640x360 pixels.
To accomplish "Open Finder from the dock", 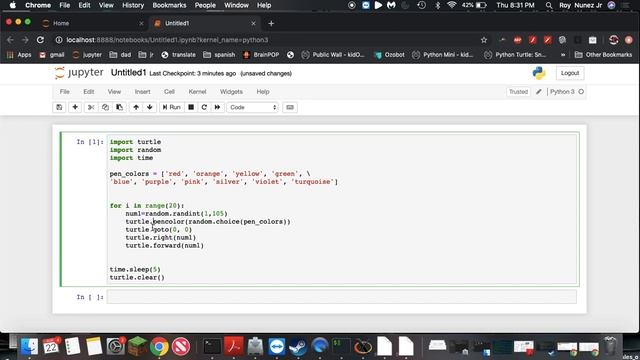I will (29, 347).
